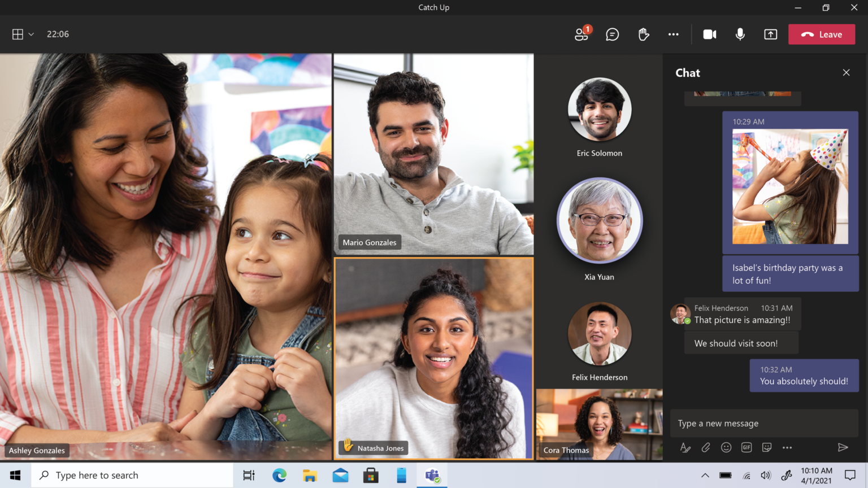The height and width of the screenshot is (488, 868).
Task: Open the sticker picker
Action: tap(767, 447)
